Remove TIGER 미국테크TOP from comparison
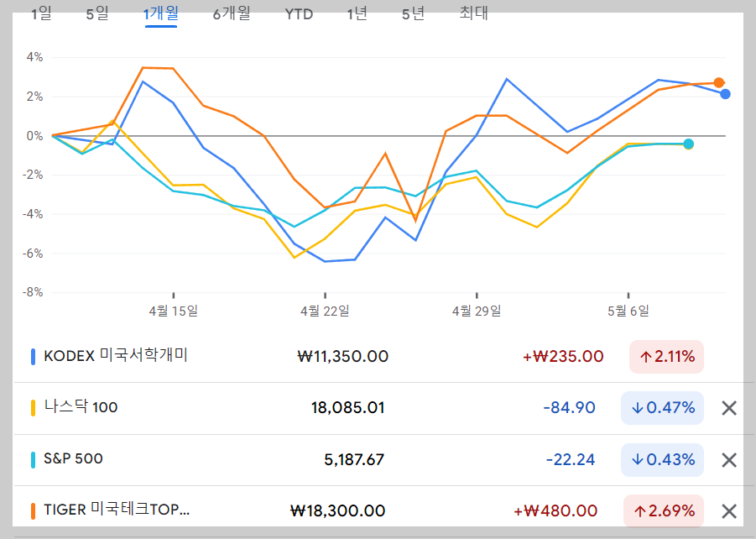 (x=729, y=511)
